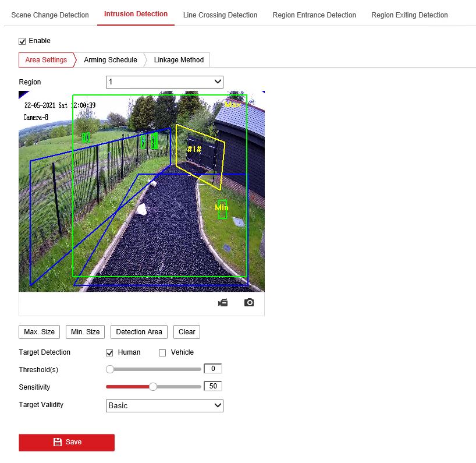Switch to Scene Change Detection tab
This screenshot has width=476, height=463.
click(x=50, y=15)
